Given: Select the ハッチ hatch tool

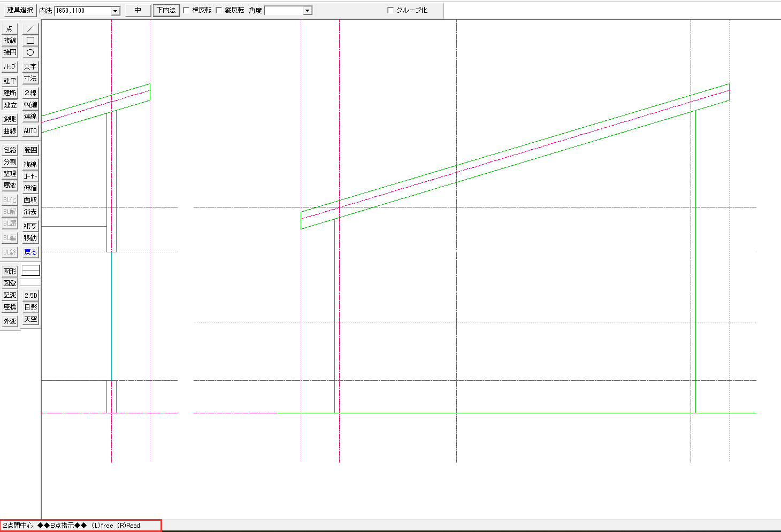Looking at the screenshot, I should tap(10, 67).
